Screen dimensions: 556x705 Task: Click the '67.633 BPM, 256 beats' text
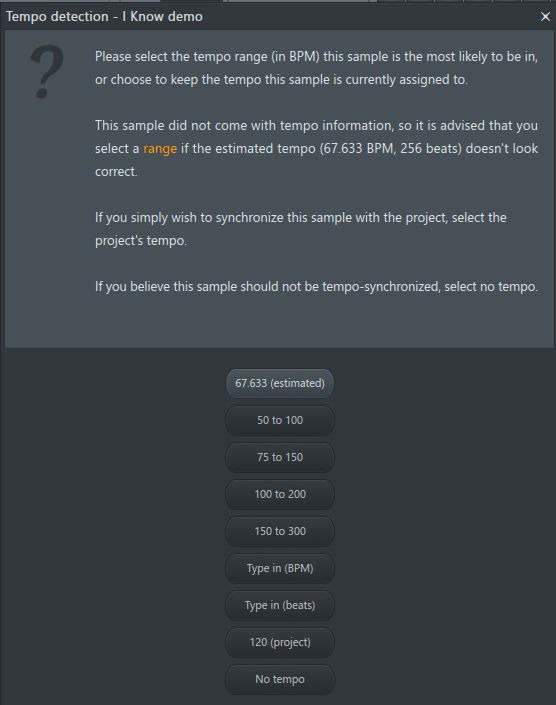pos(391,149)
